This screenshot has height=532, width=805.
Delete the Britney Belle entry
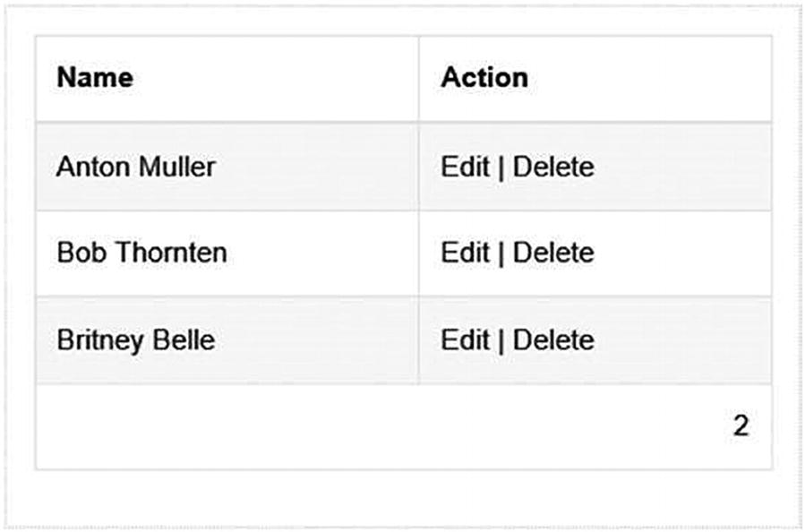[552, 340]
